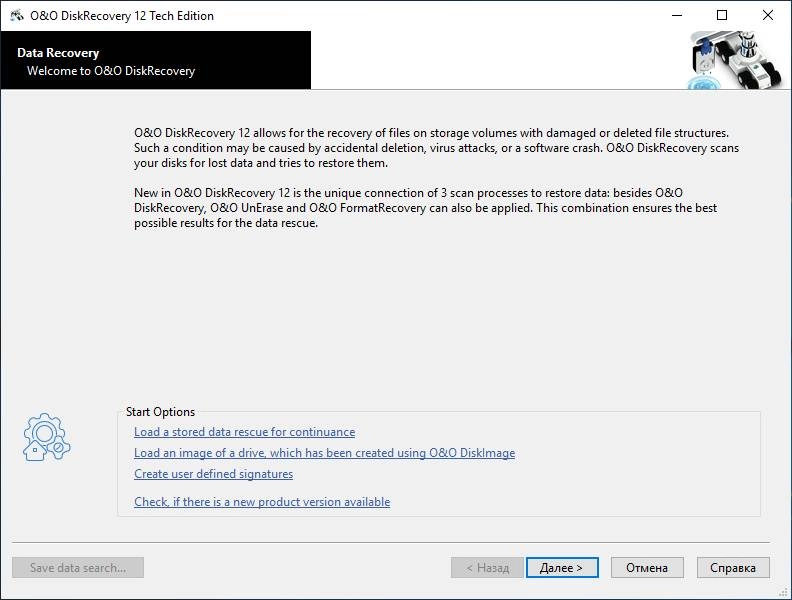Maximize the O&O DiskRecovery window
This screenshot has height=600, width=792.
[722, 16]
